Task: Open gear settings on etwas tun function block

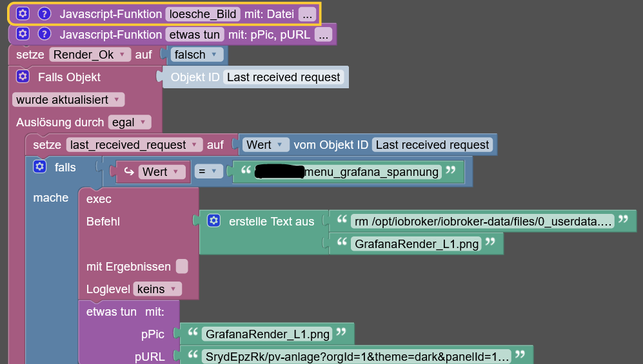Action: coord(23,34)
